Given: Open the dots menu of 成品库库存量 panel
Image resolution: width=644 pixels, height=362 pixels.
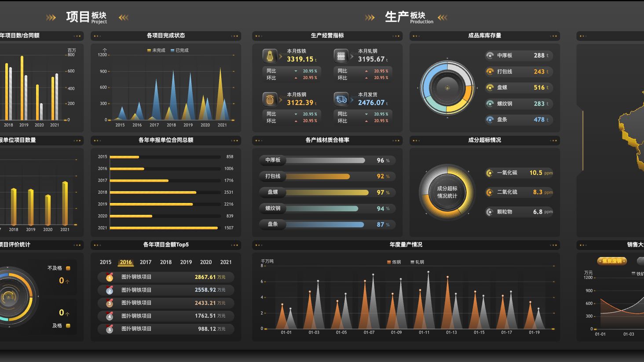Looking at the screenshot, I should click(x=553, y=36).
